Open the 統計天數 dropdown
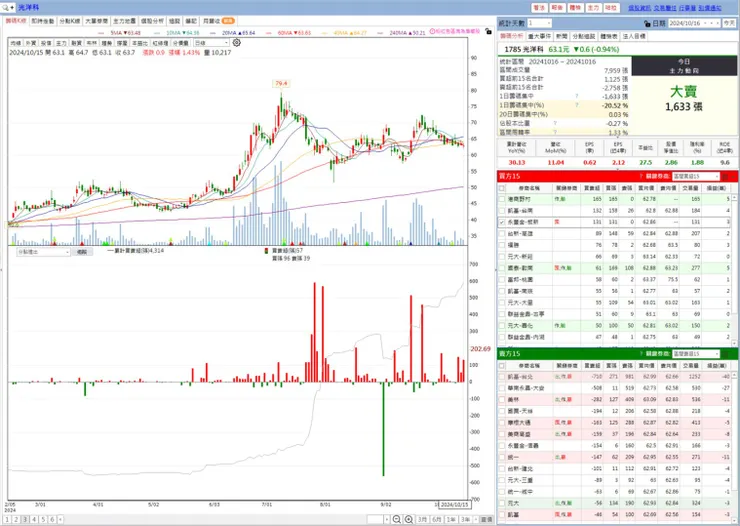 coord(539,23)
